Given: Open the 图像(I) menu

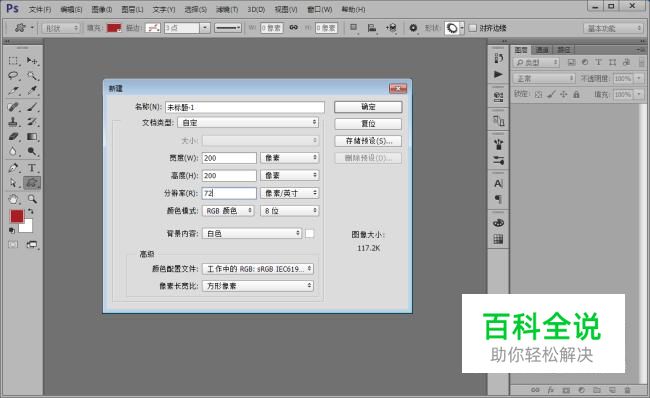Looking at the screenshot, I should (x=102, y=9).
